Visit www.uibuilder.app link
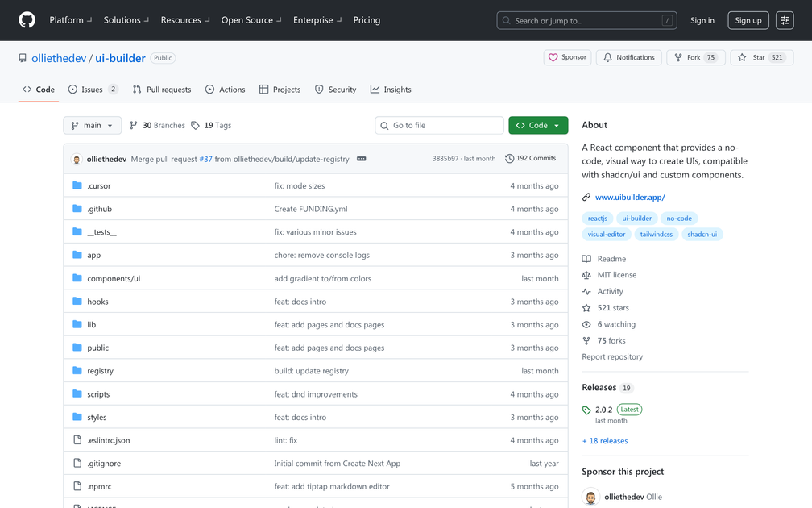The image size is (812, 508). (629, 197)
